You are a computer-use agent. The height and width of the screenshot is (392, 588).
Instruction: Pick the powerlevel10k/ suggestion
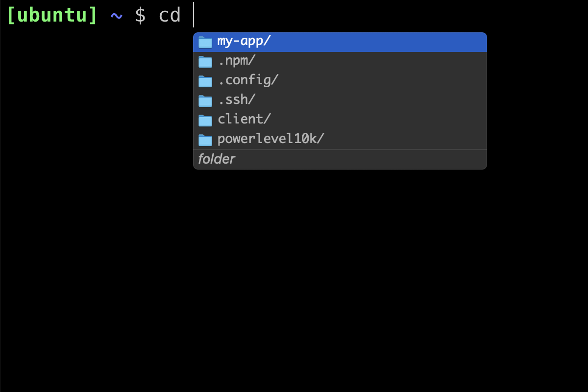(x=340, y=140)
